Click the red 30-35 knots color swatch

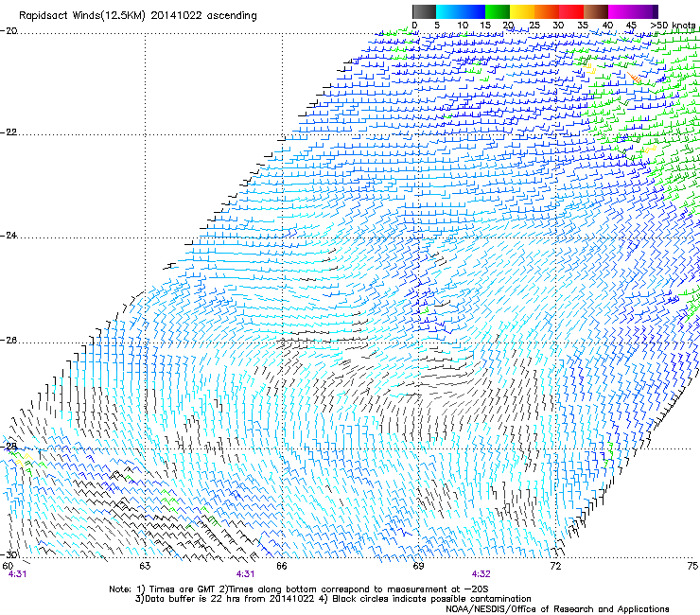[x=571, y=11]
